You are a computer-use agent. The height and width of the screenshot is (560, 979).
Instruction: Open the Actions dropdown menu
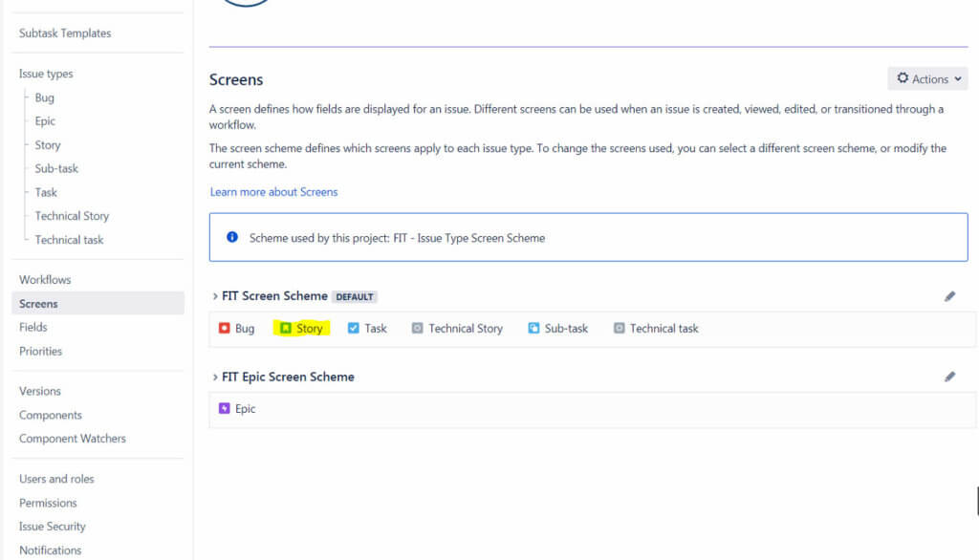(x=927, y=78)
